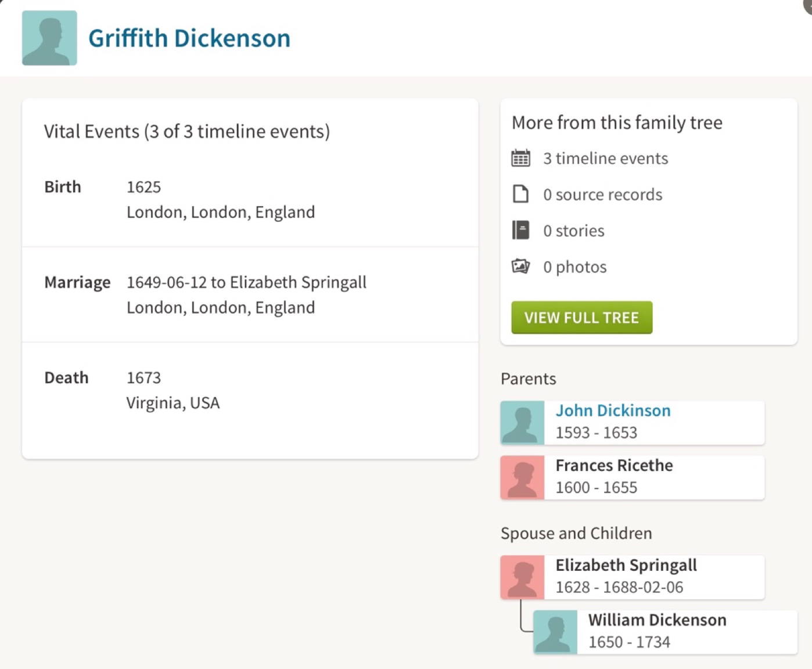Click the photos icon
This screenshot has height=669, width=812.
[520, 267]
